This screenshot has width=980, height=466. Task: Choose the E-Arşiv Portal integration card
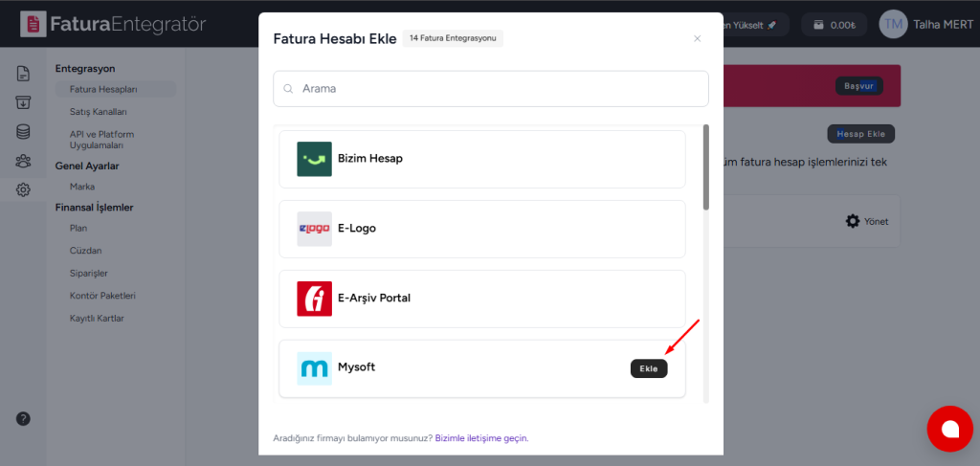pos(482,299)
